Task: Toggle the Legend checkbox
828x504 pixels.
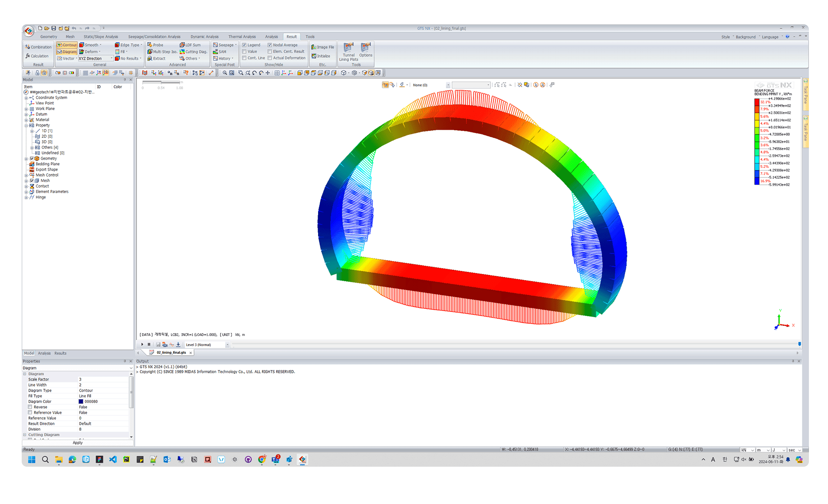Action: pyautogui.click(x=244, y=45)
